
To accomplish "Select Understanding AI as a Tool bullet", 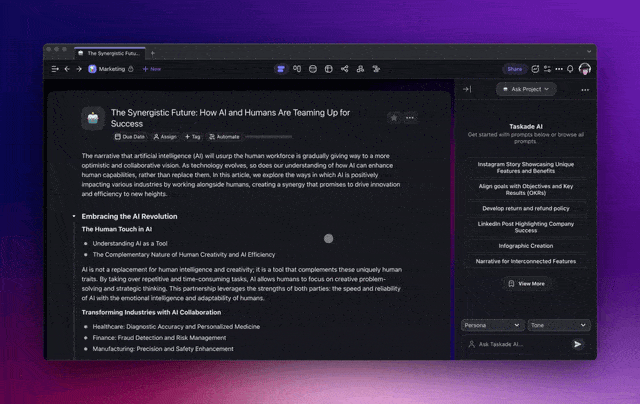I will pos(130,244).
